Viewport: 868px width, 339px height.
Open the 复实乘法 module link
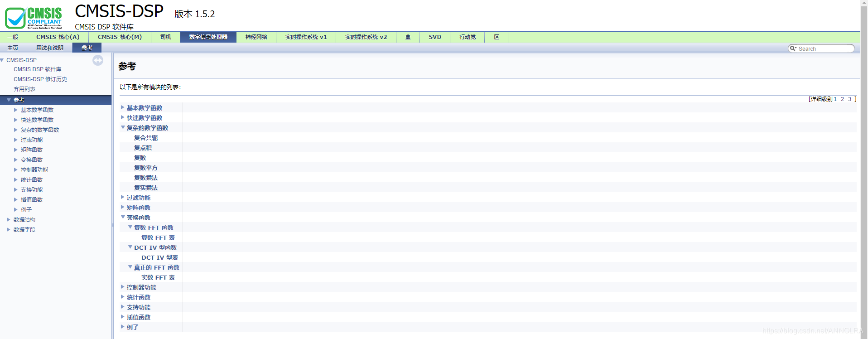146,188
